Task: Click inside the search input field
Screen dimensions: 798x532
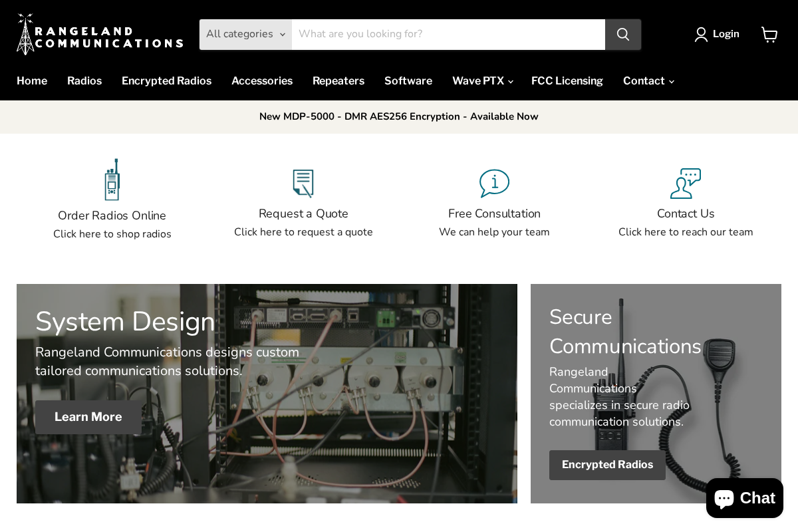Action: (449, 34)
